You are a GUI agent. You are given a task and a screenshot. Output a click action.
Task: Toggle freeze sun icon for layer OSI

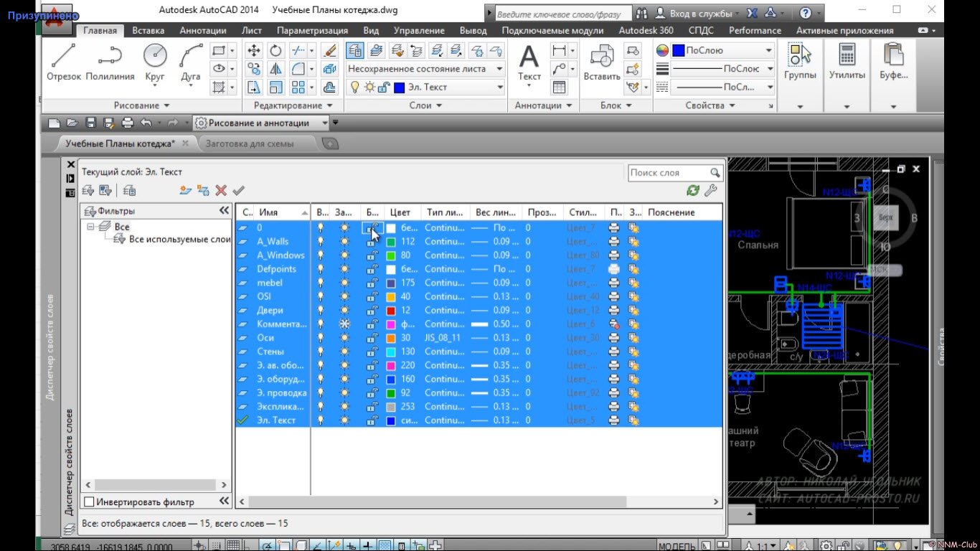[344, 296]
